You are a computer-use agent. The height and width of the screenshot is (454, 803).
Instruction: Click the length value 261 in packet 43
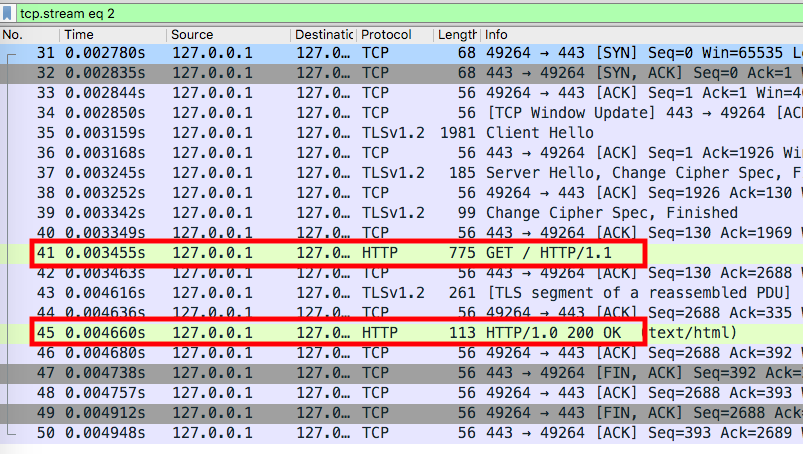462,293
